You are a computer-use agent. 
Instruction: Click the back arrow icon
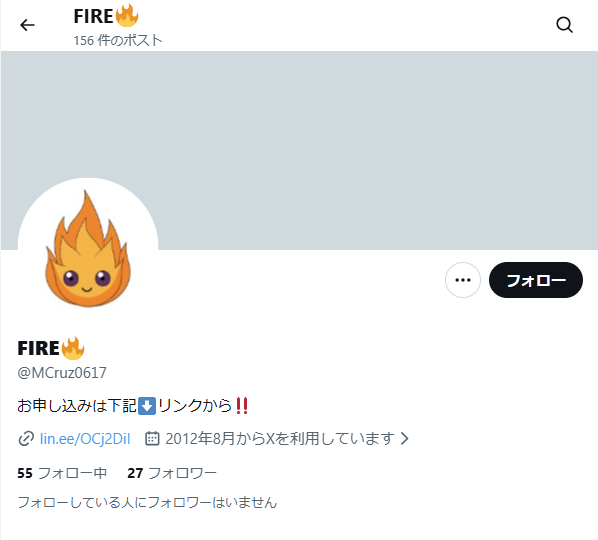pyautogui.click(x=27, y=25)
